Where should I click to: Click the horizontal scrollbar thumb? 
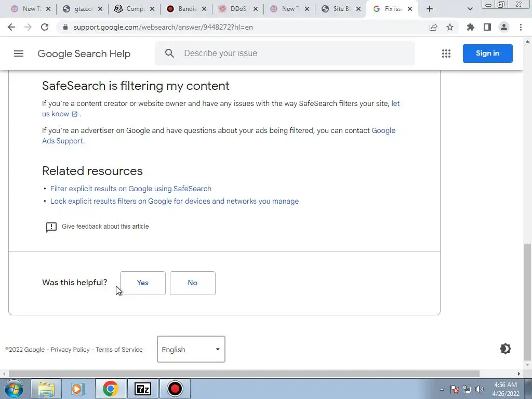tap(244, 374)
